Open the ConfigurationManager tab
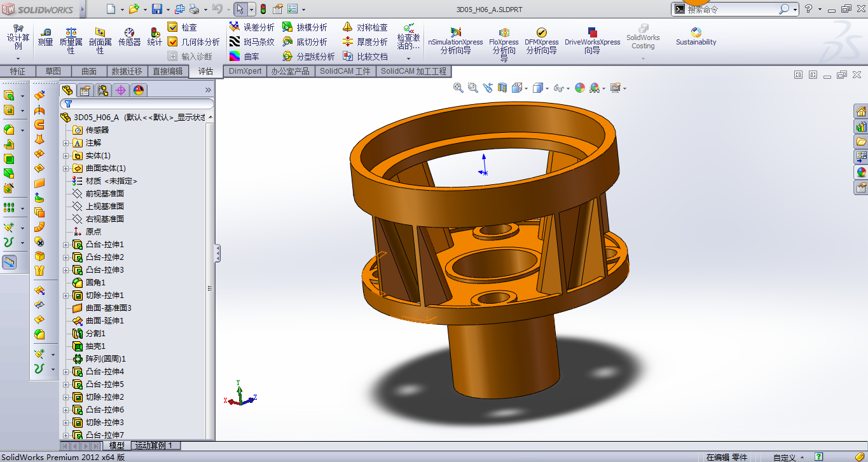Image resolution: width=868 pixels, height=462 pixels. click(x=103, y=90)
